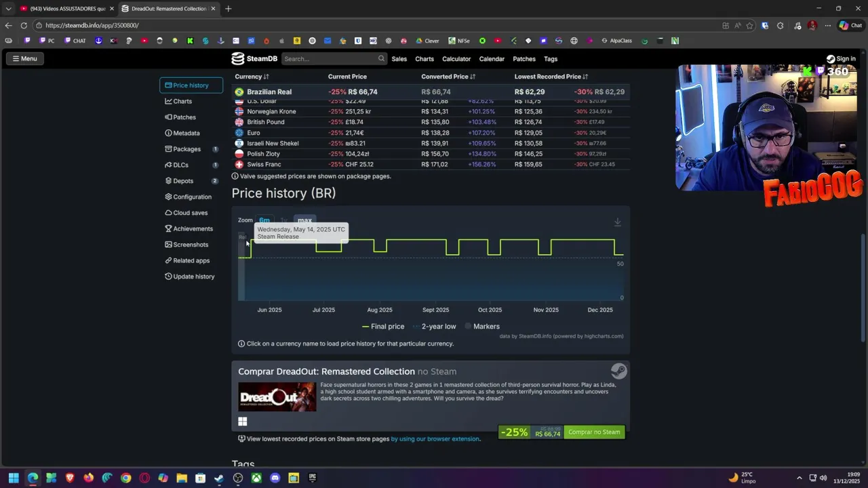The width and height of the screenshot is (868, 488).
Task: Select the Brazilian Real currency row
Action: (431, 91)
